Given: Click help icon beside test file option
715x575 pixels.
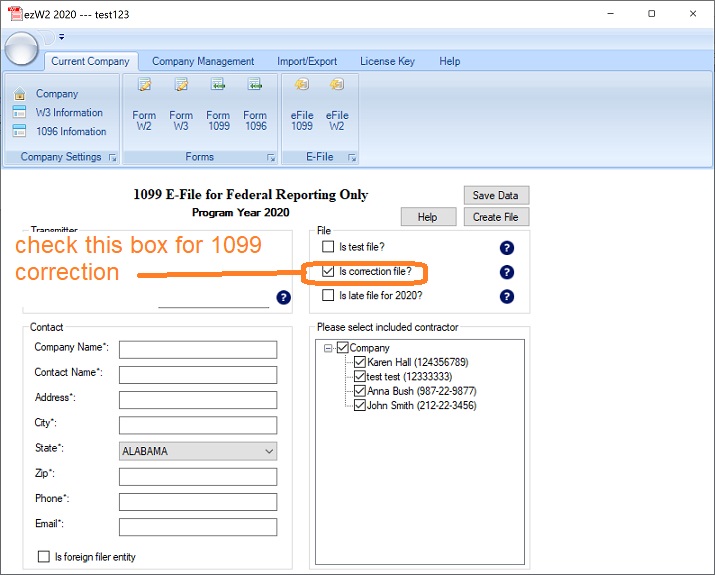Looking at the screenshot, I should coord(506,248).
